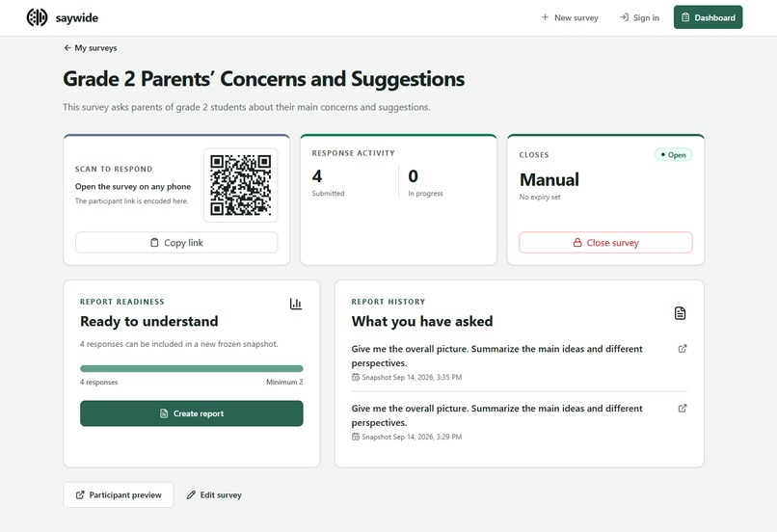Image resolution: width=777 pixels, height=532 pixels.
Task: Click 'Open the survey on any phone' text
Action: pyautogui.click(x=133, y=187)
